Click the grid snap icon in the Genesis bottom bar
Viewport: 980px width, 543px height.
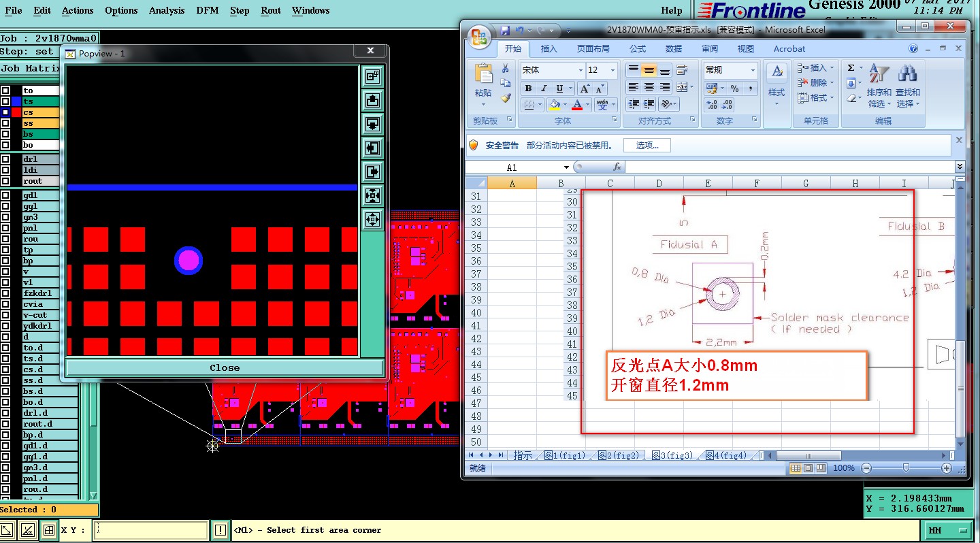(x=48, y=530)
